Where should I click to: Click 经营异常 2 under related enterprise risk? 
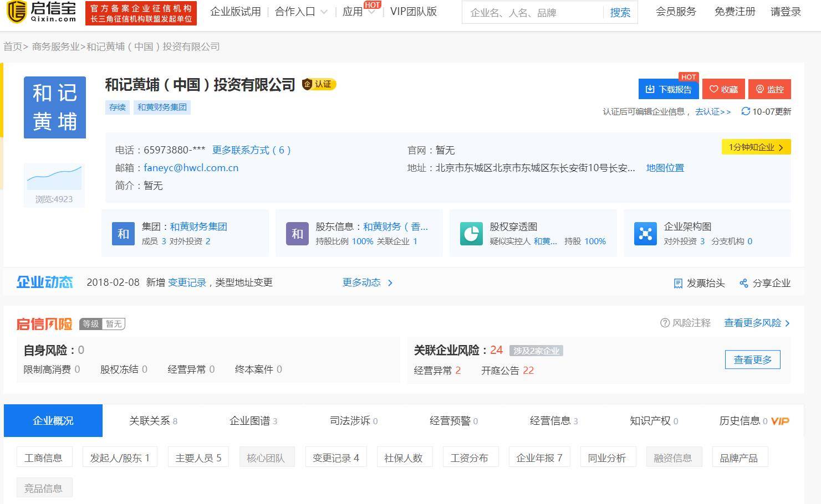(x=437, y=371)
